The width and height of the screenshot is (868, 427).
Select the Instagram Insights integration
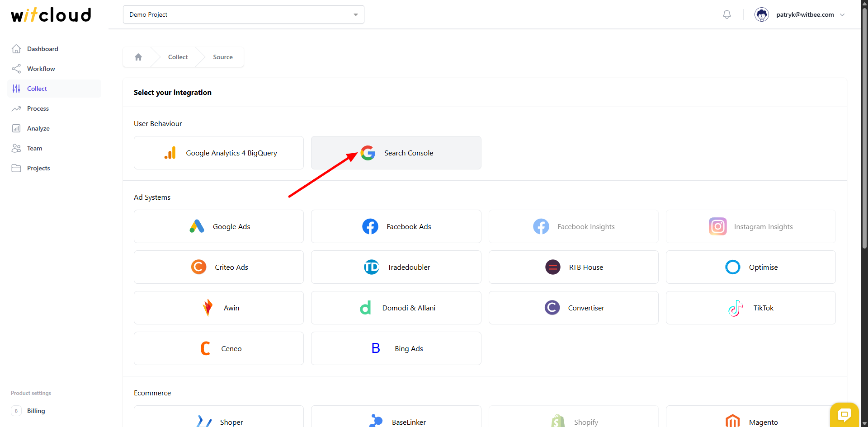(751, 226)
